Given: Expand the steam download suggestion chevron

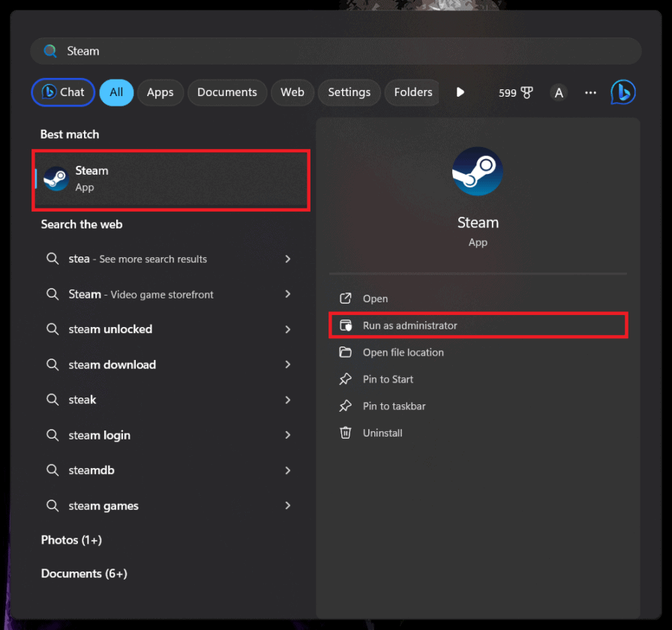Looking at the screenshot, I should pyautogui.click(x=287, y=364).
